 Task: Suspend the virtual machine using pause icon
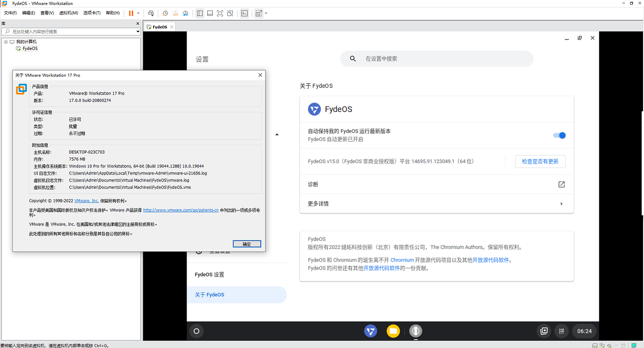(x=130, y=13)
